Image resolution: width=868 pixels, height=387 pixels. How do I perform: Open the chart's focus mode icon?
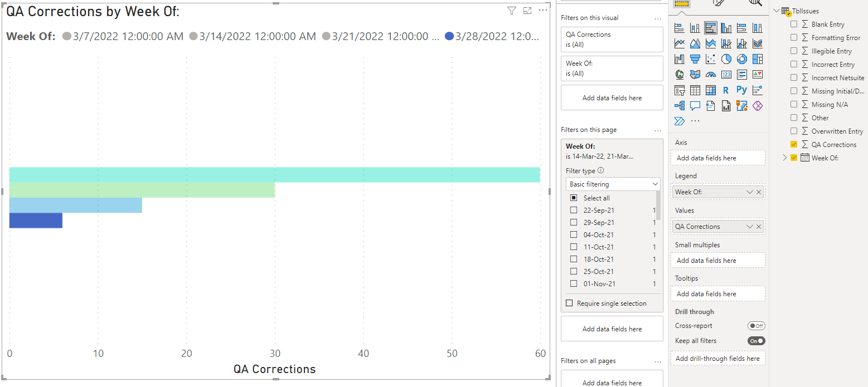527,11
